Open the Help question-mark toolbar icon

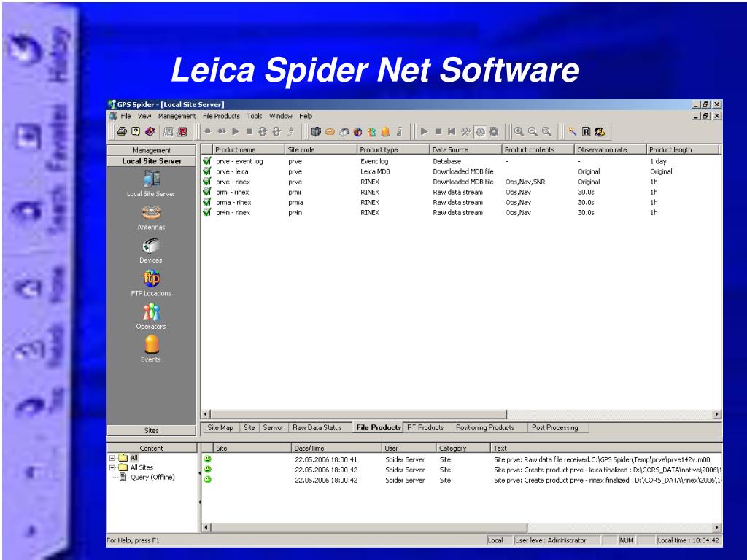pos(136,131)
